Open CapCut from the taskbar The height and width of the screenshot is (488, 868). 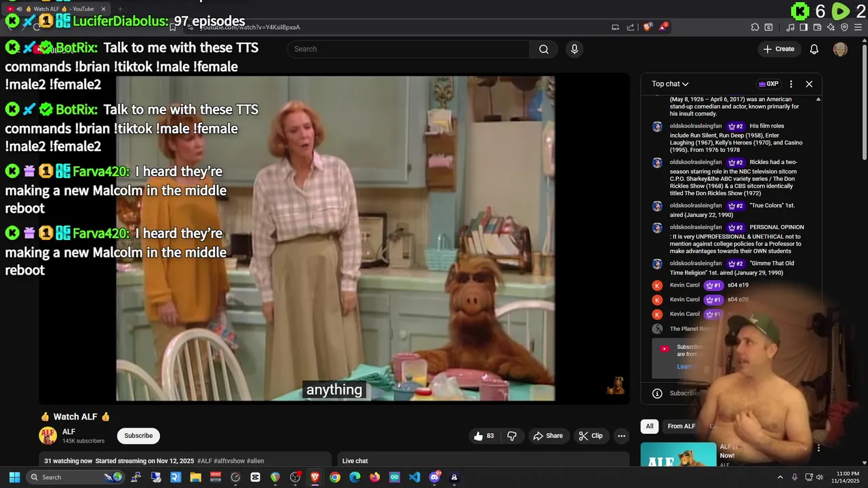(x=255, y=477)
